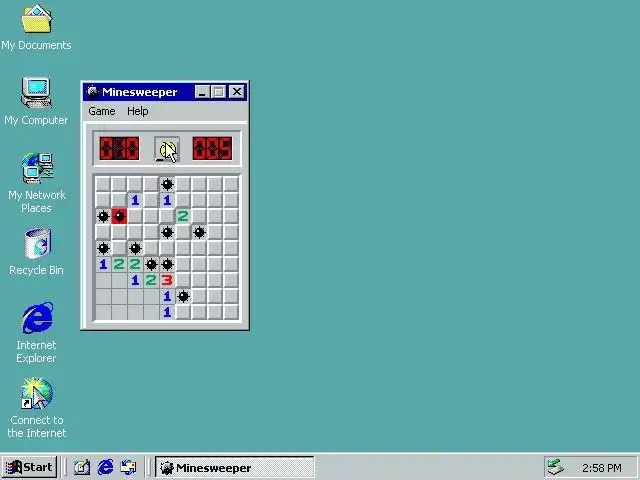Click the red mine counter display

119,148
